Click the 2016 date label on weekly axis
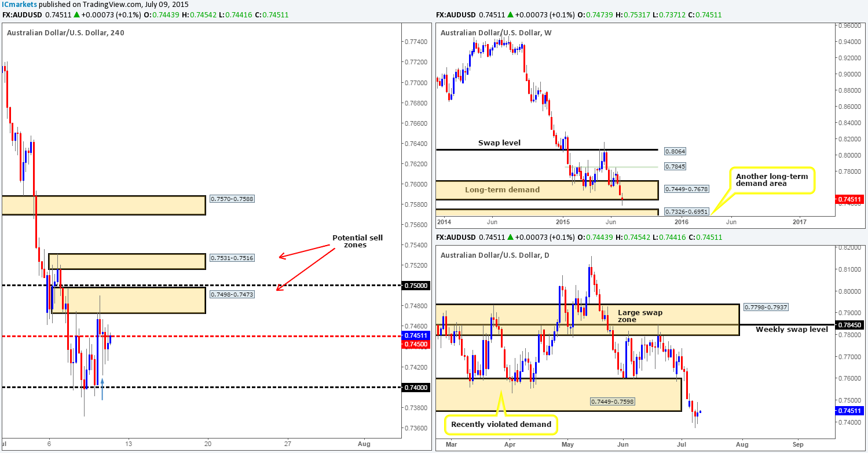The image size is (868, 453). pos(682,221)
